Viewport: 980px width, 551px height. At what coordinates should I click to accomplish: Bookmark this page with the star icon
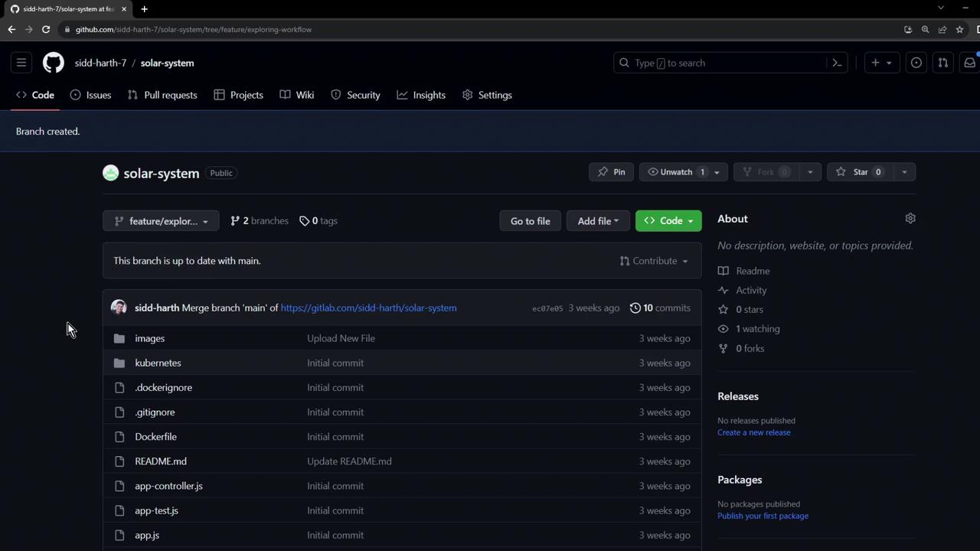tap(960, 29)
